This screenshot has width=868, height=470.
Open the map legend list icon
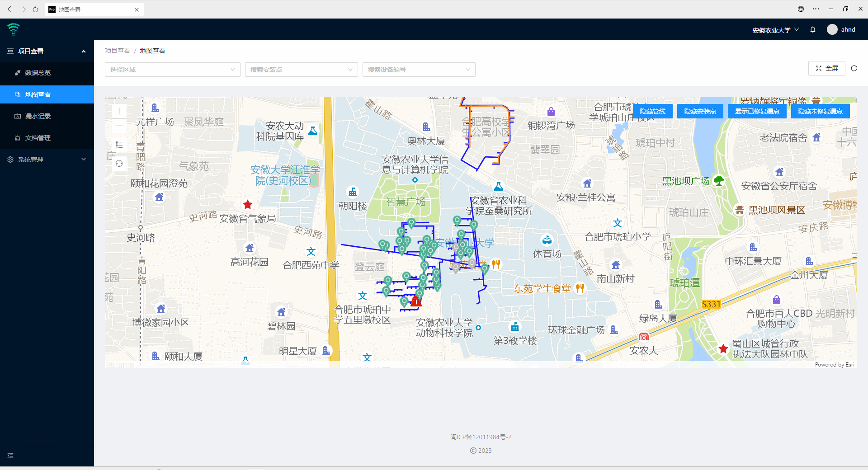pos(119,145)
